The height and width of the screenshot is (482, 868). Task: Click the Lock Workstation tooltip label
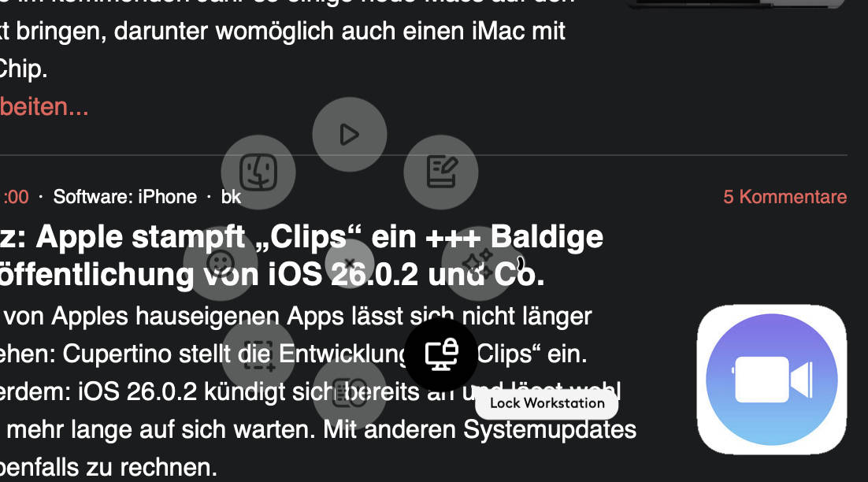click(x=547, y=403)
